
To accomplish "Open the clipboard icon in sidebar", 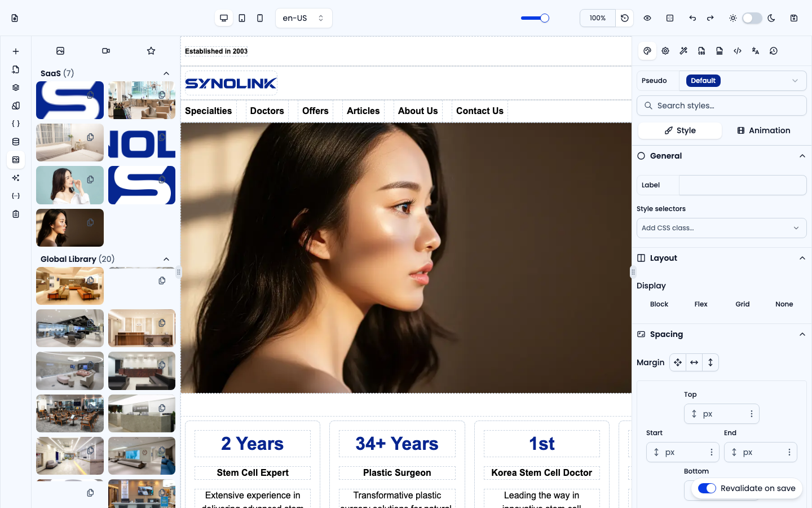I will (16, 214).
